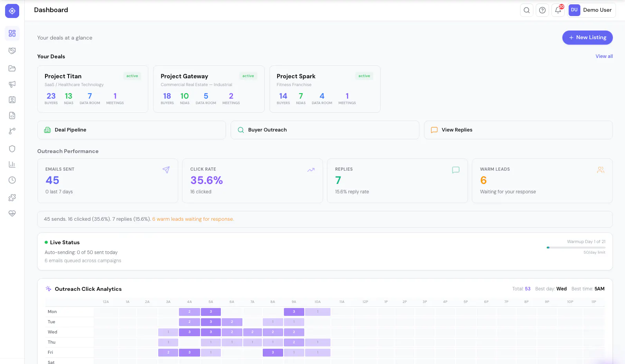Click the Dashboard page title
The image size is (625, 364).
(51, 10)
